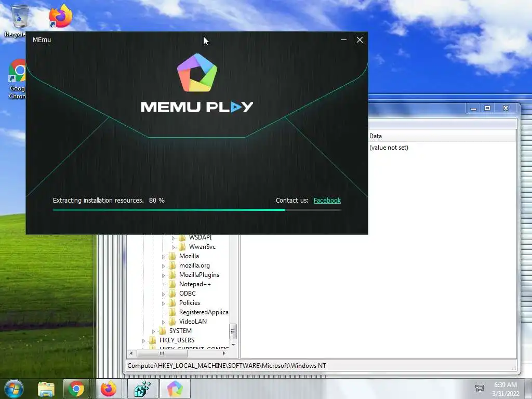The height and width of the screenshot is (399, 532).
Task: Click the Mozilla folder icon
Action: 172,256
